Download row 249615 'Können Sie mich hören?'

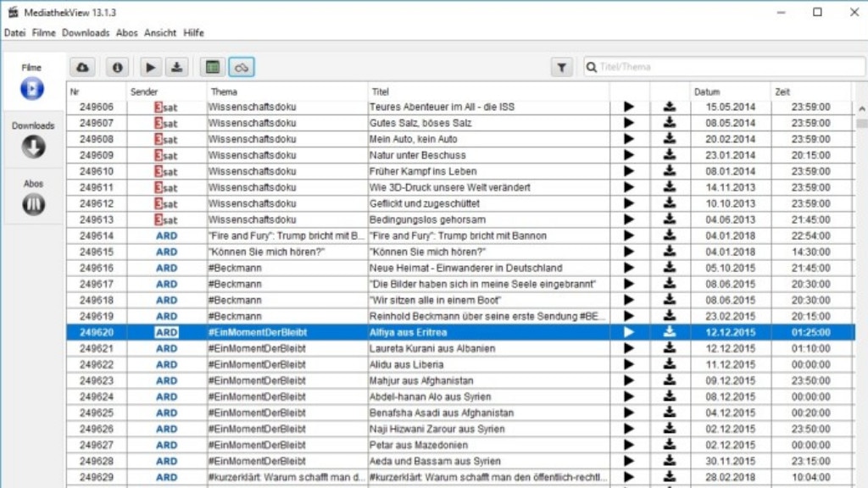(670, 252)
